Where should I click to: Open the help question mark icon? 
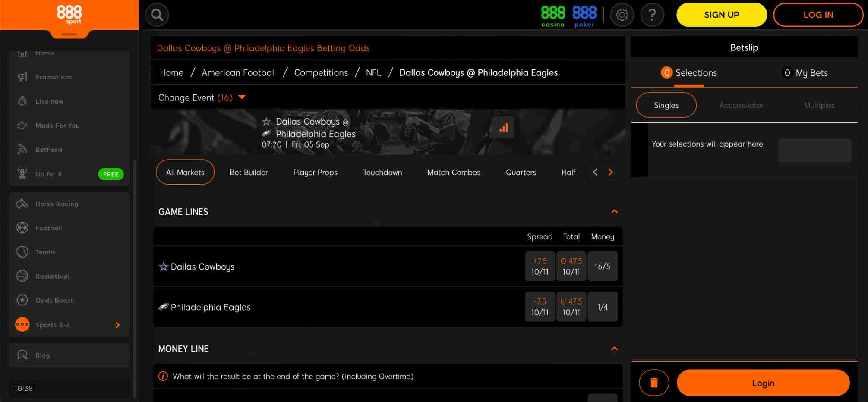(652, 15)
